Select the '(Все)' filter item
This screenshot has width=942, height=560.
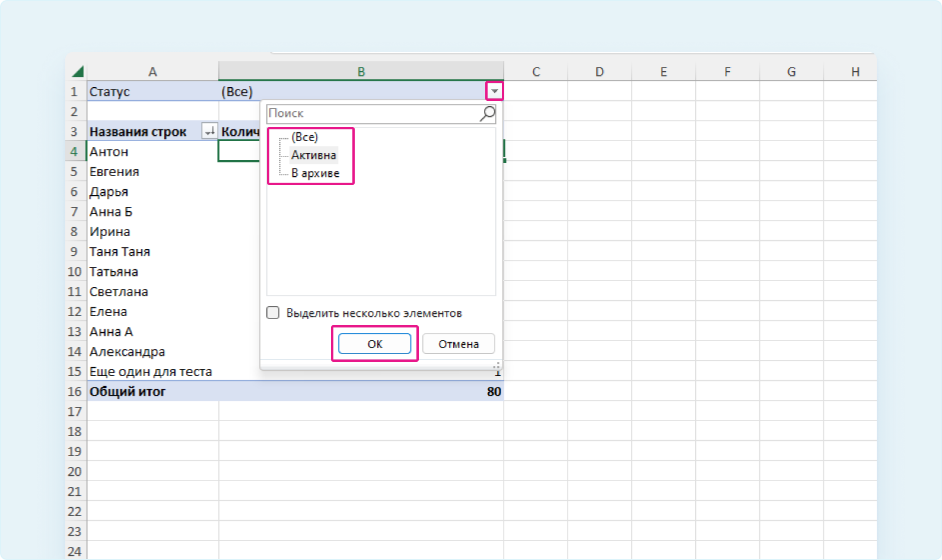point(304,137)
